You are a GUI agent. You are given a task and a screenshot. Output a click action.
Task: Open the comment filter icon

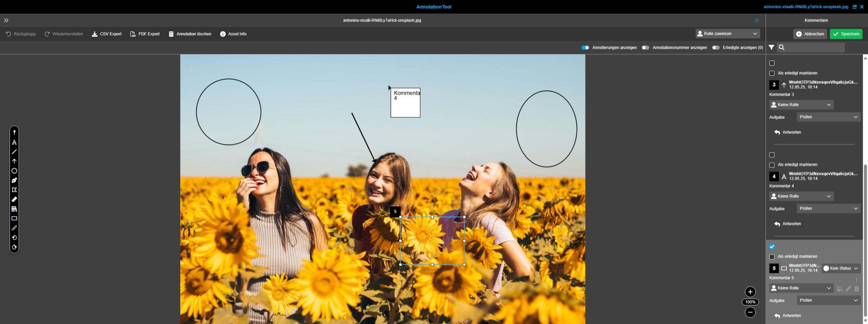(771, 48)
